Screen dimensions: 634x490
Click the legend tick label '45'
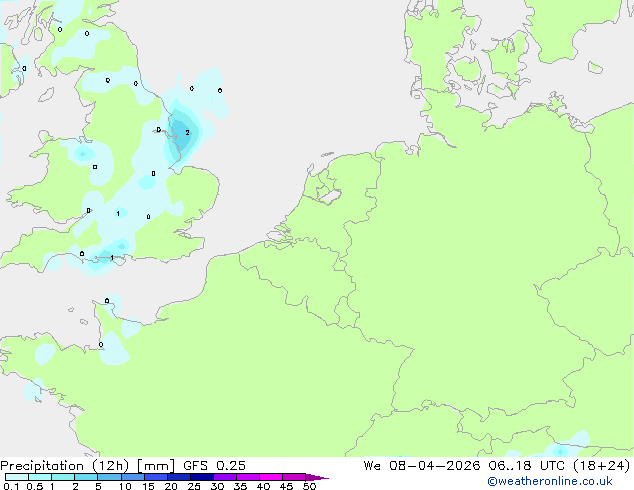[286, 486]
